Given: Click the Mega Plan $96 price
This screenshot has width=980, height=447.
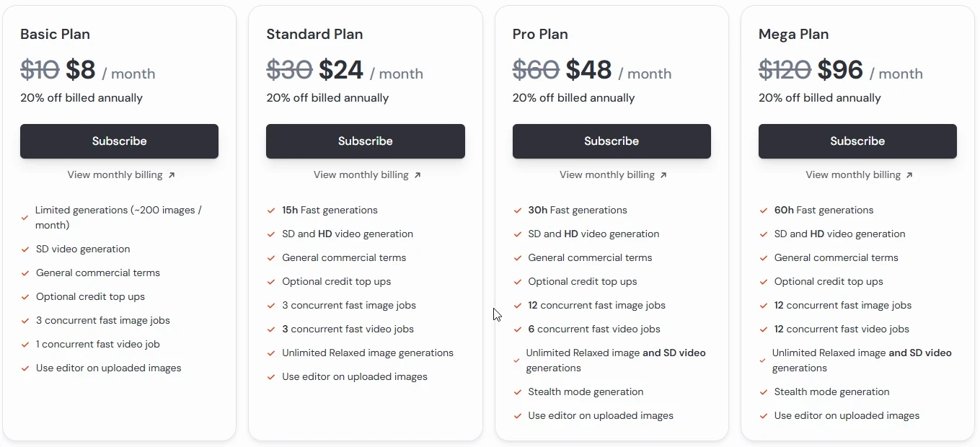Looking at the screenshot, I should tap(840, 70).
